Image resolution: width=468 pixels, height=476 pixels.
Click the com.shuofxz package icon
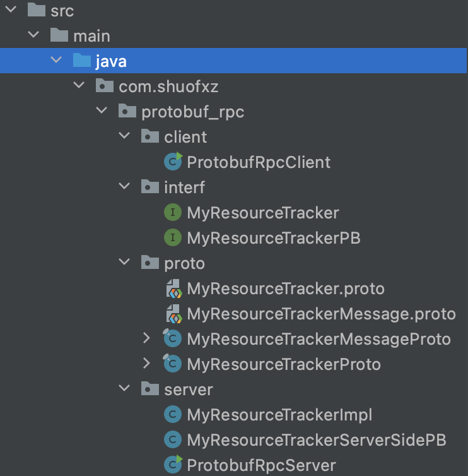click(105, 85)
